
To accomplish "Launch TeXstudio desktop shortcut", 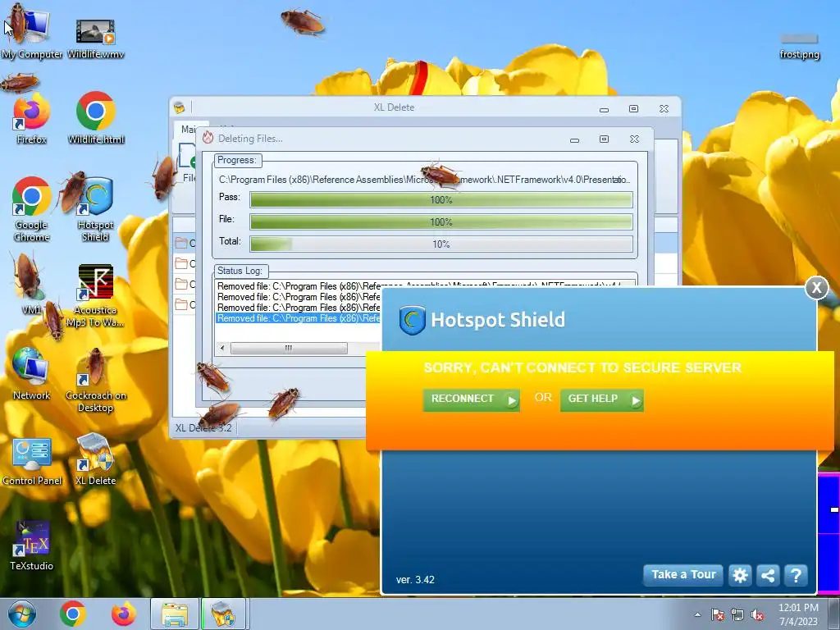I will [32, 546].
